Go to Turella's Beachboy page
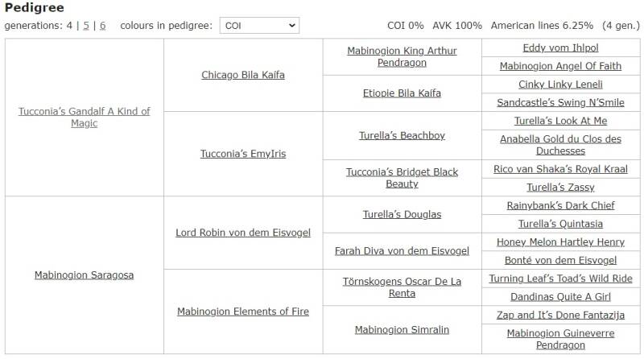Viewport: 644px width, 359px height. coord(402,136)
